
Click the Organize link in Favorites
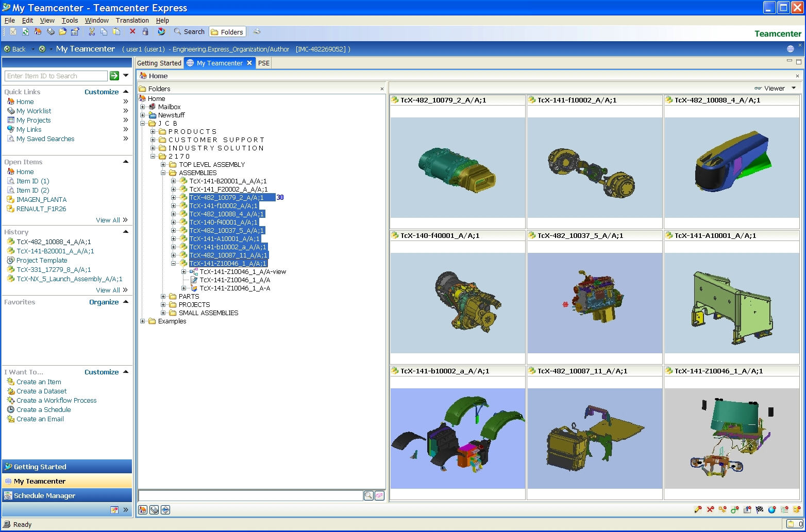click(x=104, y=302)
